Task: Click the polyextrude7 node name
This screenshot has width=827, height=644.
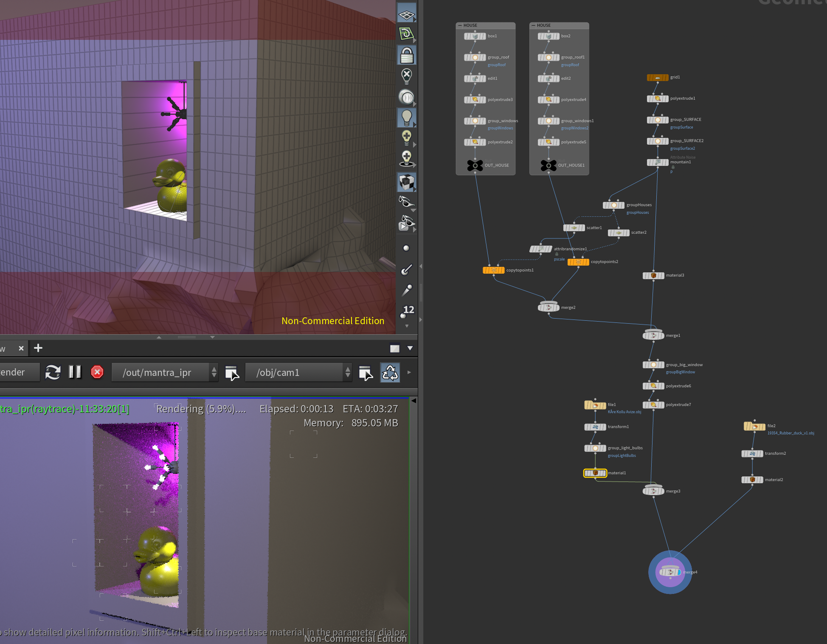Action: [678, 405]
